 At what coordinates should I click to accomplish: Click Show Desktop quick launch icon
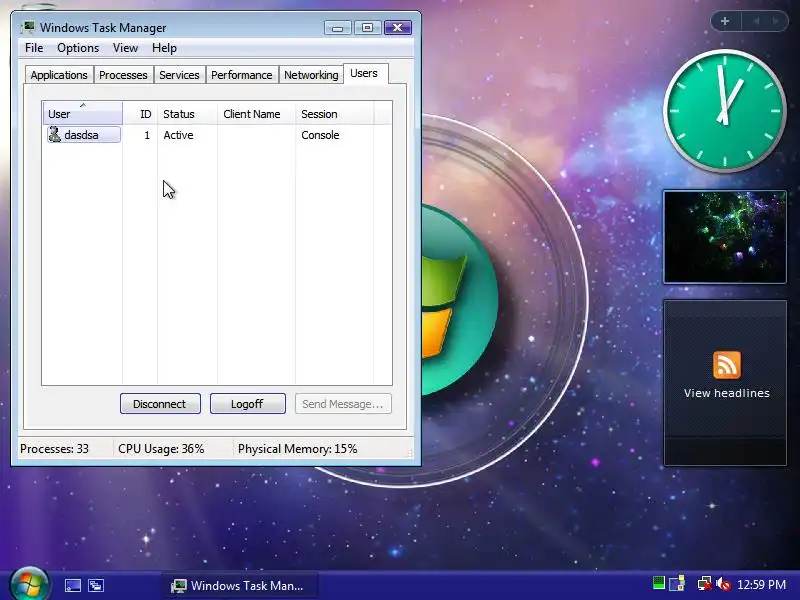[x=72, y=585]
